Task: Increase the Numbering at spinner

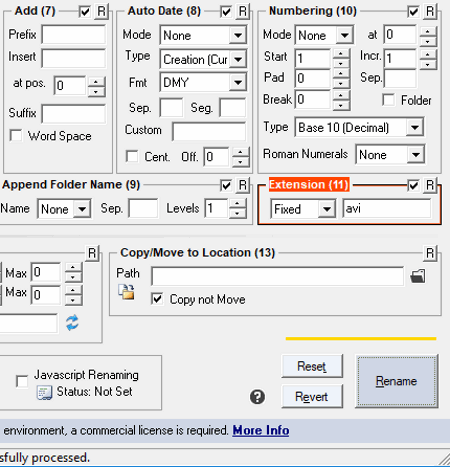Action: pos(427,31)
